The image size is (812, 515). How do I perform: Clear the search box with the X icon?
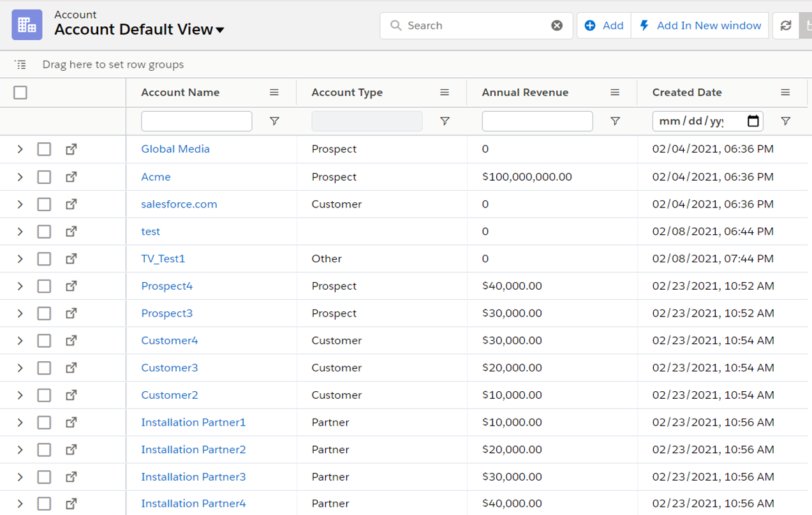pyautogui.click(x=557, y=26)
